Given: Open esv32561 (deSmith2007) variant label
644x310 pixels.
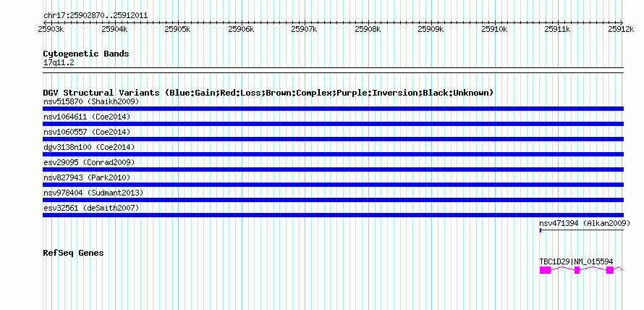Looking at the screenshot, I should [91, 208].
